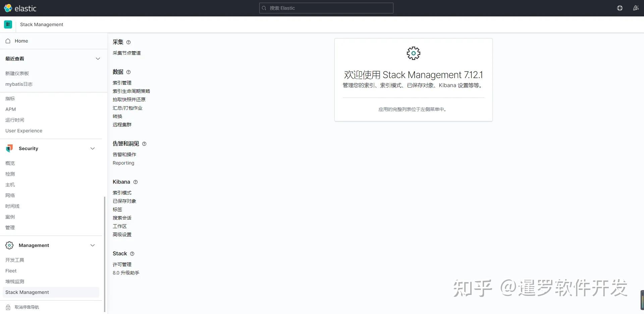Viewport: 644px width, 314px height.
Task: Select Stack Management in sidebar
Action: (x=51, y=292)
